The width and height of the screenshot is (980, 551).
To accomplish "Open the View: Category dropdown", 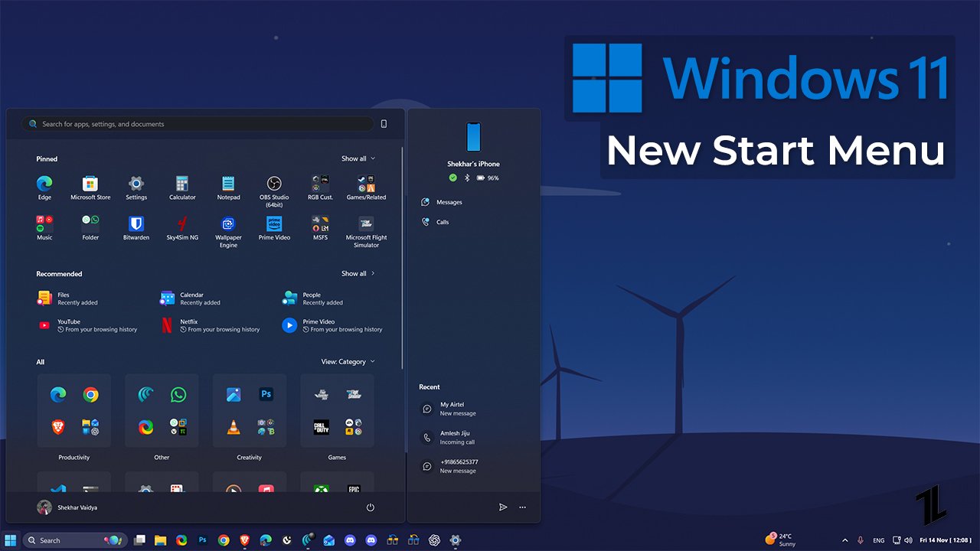I will point(346,361).
